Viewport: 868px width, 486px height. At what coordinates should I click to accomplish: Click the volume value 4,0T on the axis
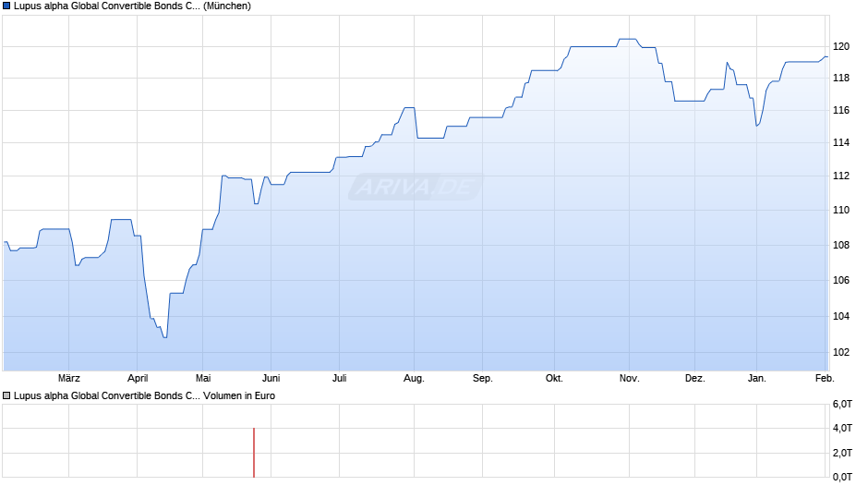842,428
